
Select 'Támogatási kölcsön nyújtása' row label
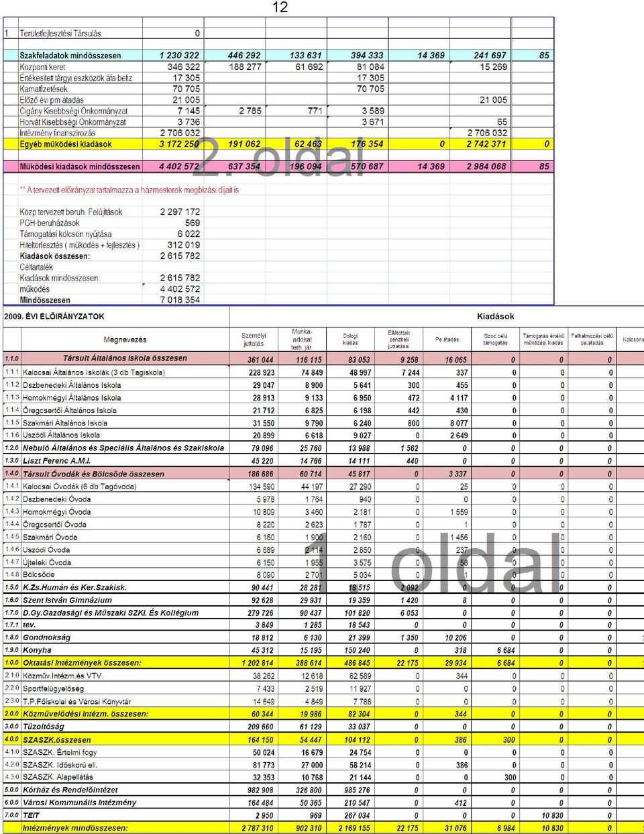point(66,234)
